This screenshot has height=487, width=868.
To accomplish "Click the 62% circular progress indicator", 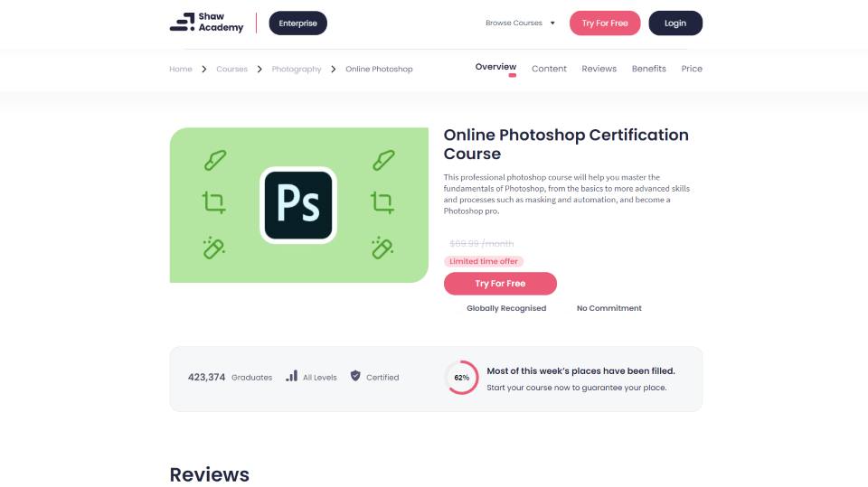I will tap(462, 378).
